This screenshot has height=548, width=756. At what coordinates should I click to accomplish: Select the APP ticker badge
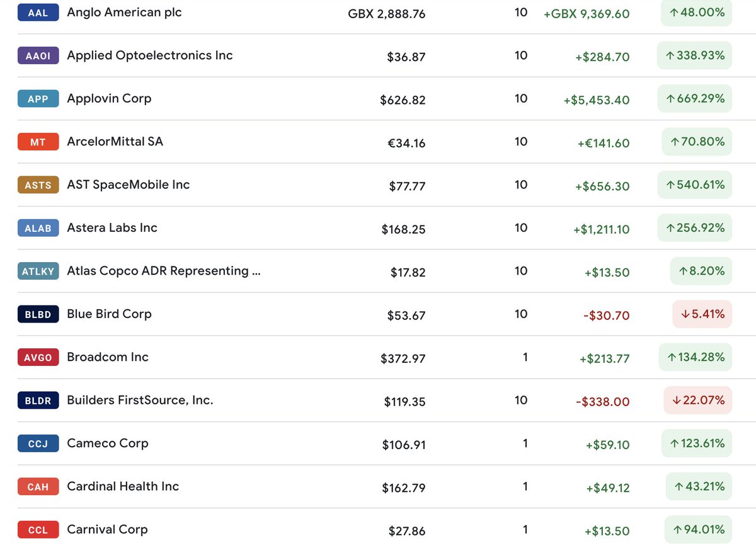click(38, 99)
